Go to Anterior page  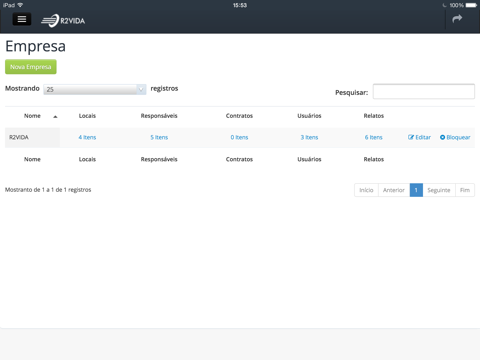394,190
